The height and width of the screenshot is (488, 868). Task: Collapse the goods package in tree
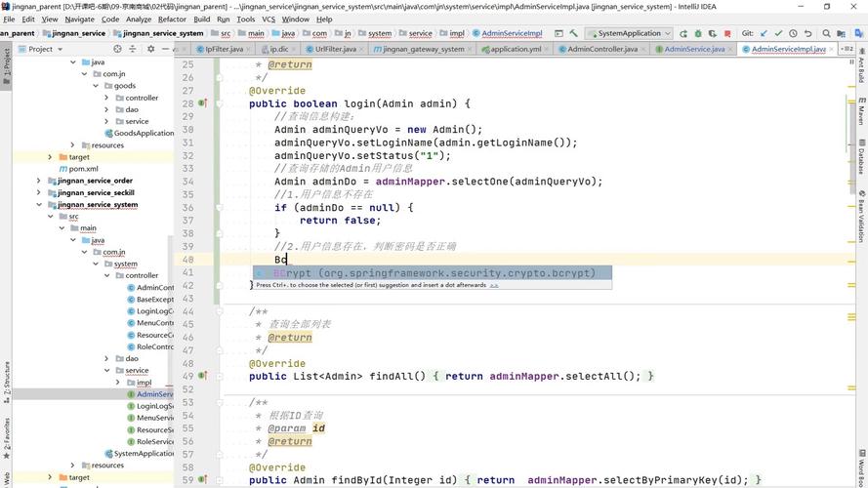click(x=96, y=86)
